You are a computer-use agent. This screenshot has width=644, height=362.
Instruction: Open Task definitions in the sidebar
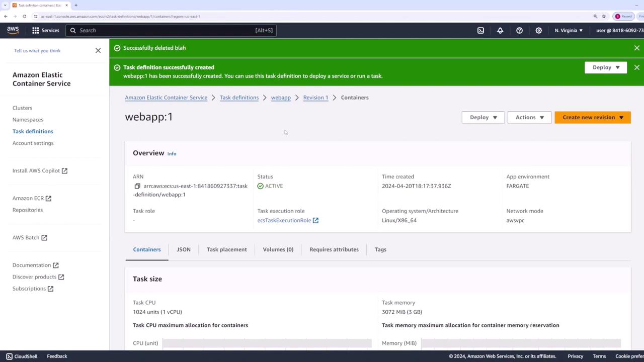point(33,131)
